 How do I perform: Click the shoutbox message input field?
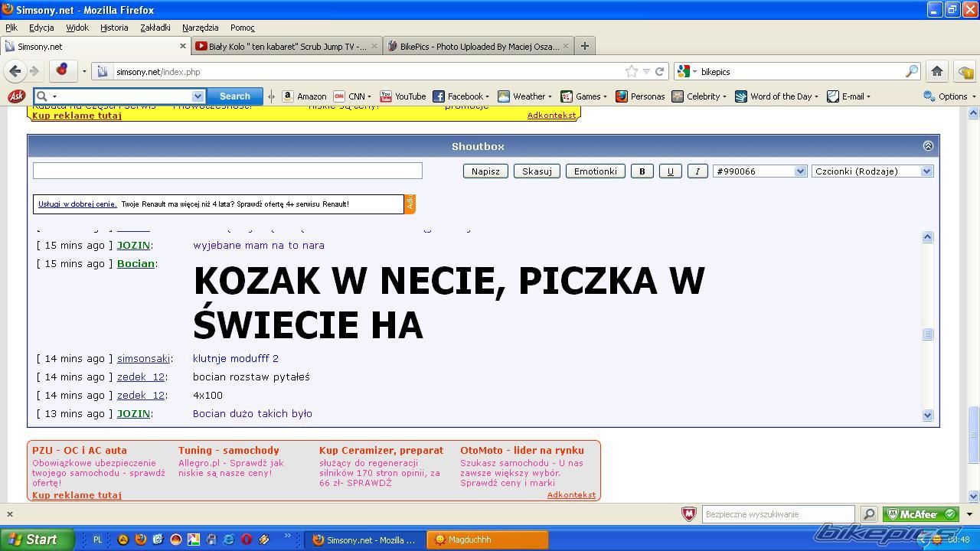point(227,171)
